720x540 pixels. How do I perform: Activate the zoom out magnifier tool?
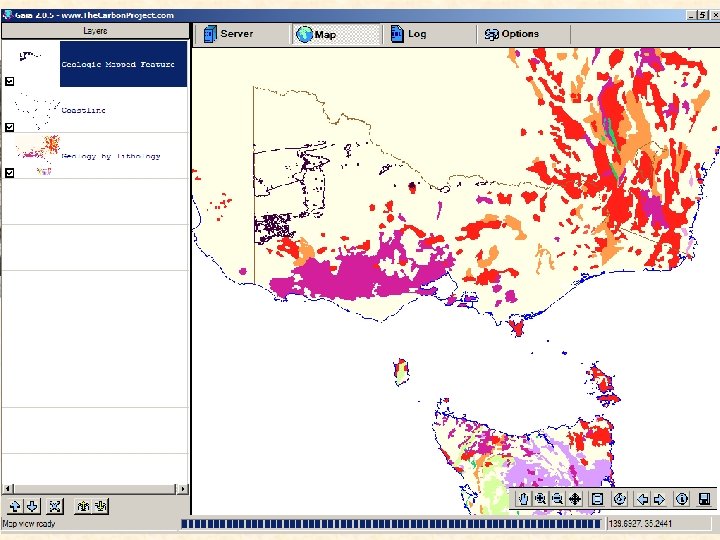(x=557, y=499)
